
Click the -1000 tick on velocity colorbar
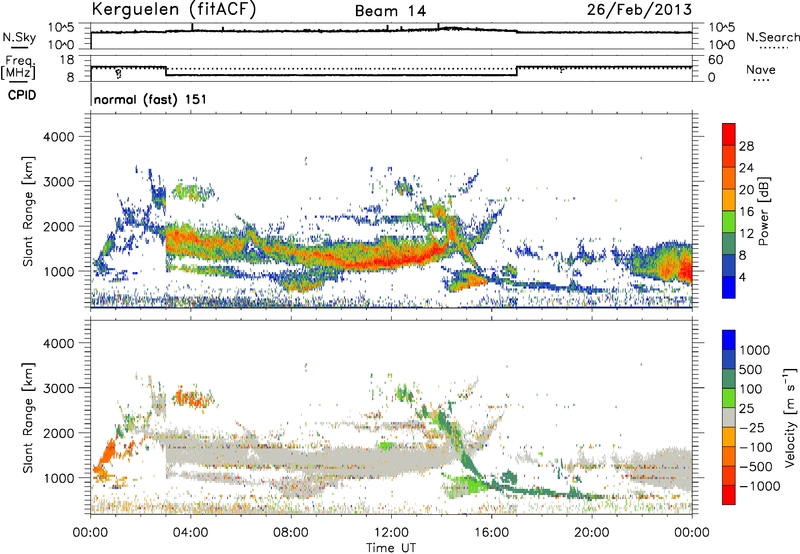759,486
